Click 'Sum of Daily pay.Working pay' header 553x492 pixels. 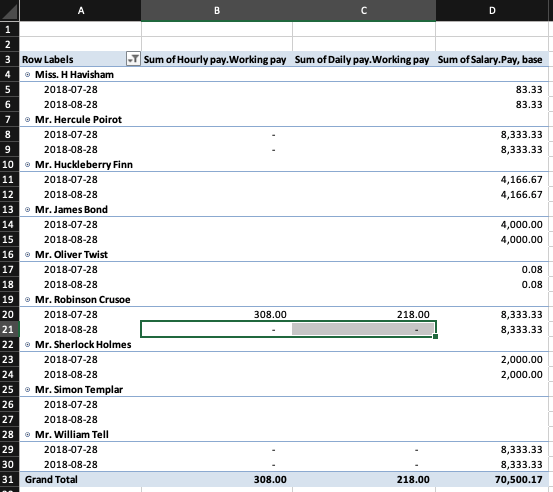click(x=362, y=59)
